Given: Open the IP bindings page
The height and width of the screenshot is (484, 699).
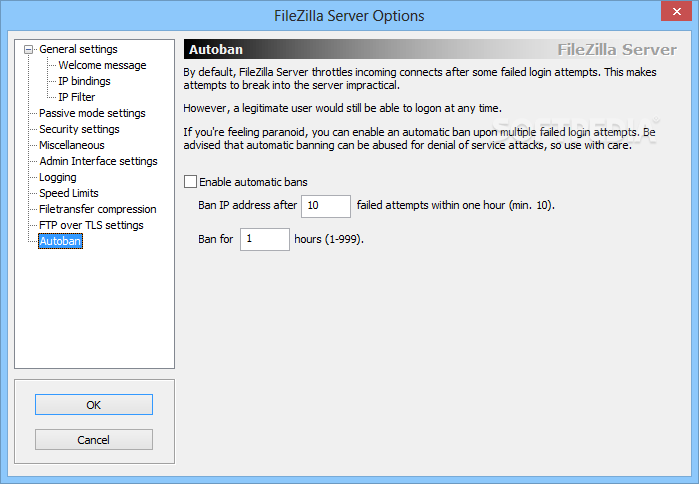Looking at the screenshot, I should (x=84, y=81).
